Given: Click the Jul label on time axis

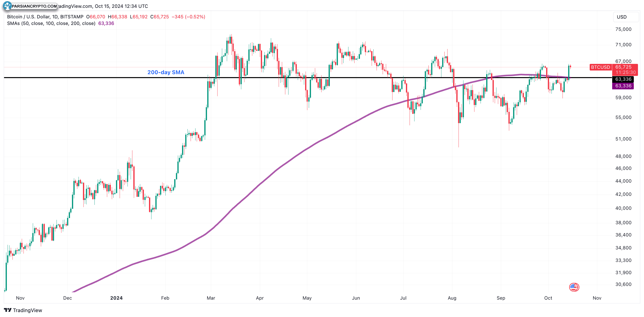Looking at the screenshot, I should 403,298.
